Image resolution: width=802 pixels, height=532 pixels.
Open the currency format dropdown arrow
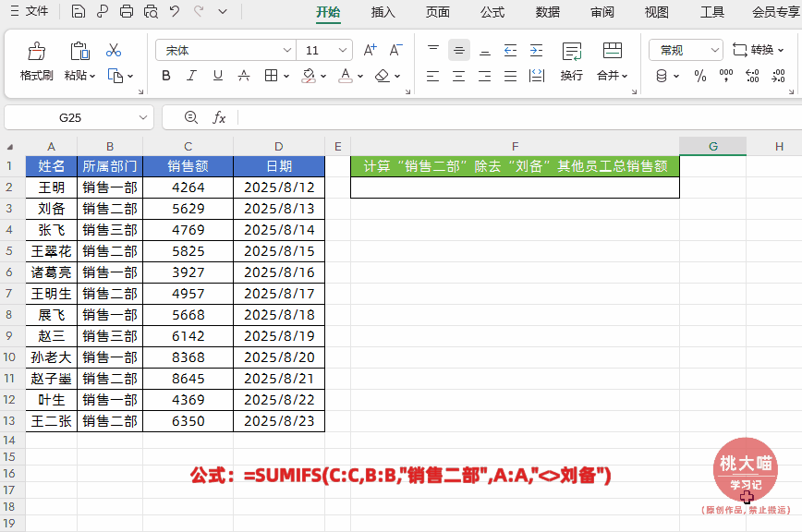(x=676, y=76)
